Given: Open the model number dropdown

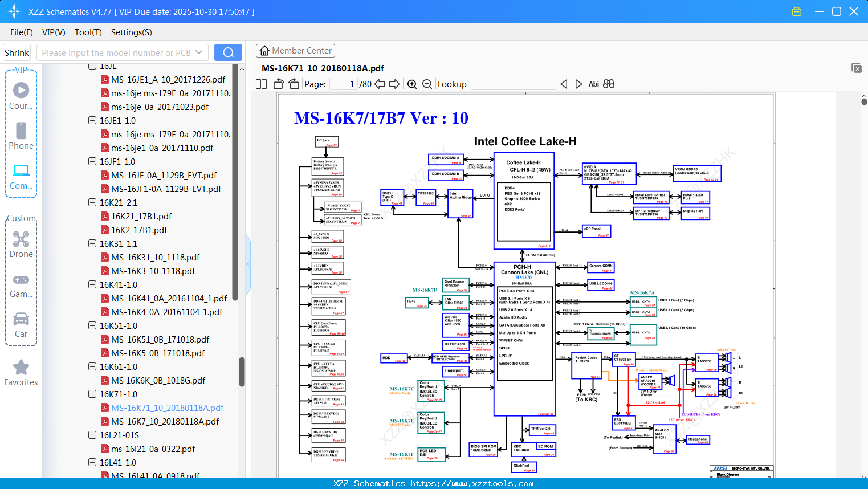Looking at the screenshot, I should point(199,52).
